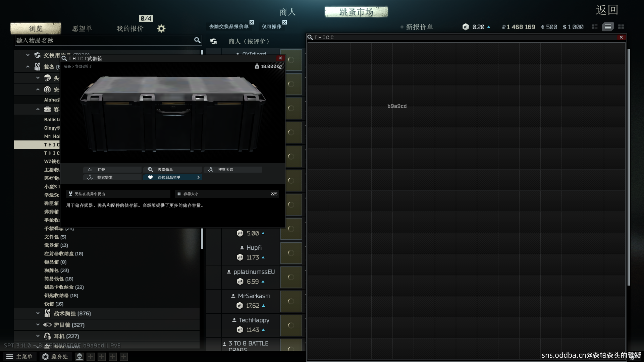The width and height of the screenshot is (644, 362).
Task: Click magnifier icon in THICC grid panel title
Action: pos(310,37)
